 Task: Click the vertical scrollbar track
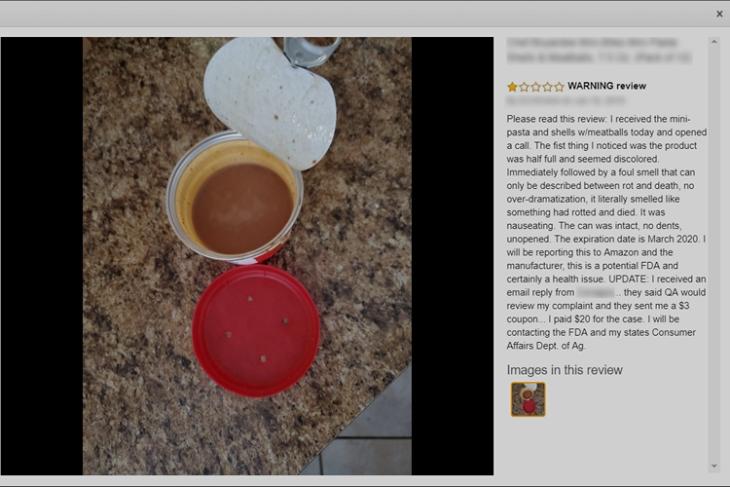click(x=714, y=254)
